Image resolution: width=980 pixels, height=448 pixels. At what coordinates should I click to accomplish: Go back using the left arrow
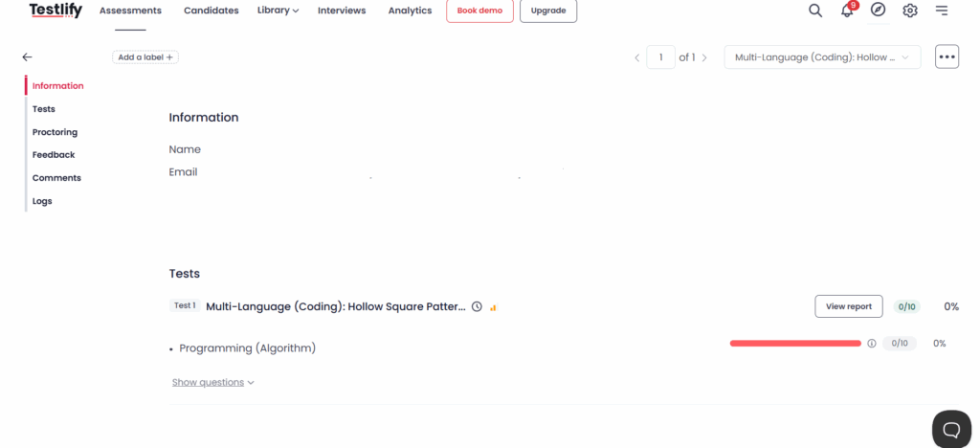click(27, 56)
